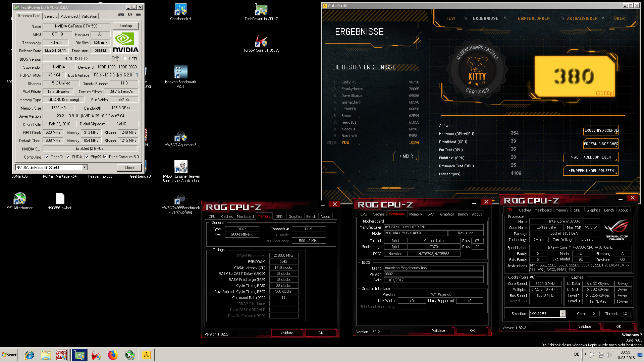This screenshot has height=362, width=644.
Task: Click OK in the Mainboard CPU-Z window
Action: (472, 330)
